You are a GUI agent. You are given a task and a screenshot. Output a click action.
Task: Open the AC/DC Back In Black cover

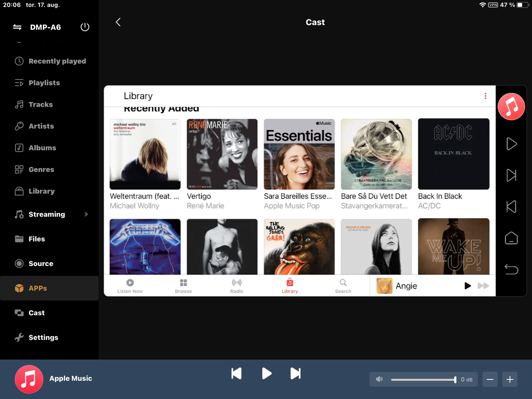click(454, 154)
